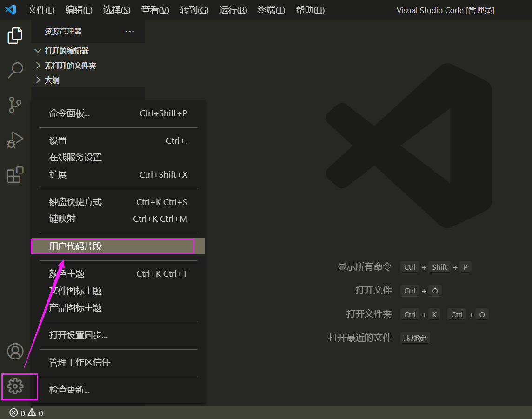Click the 未绑定 keybinding label
Image resolution: width=532 pixels, height=419 pixels.
pos(415,338)
